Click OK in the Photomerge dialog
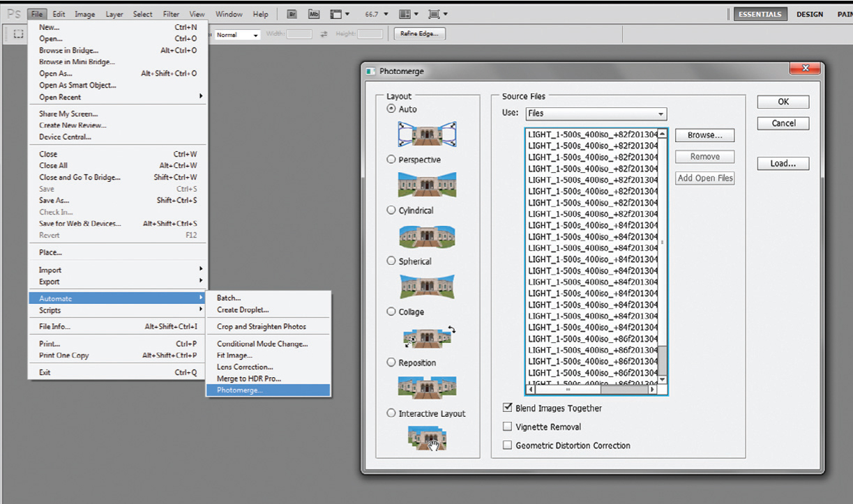The height and width of the screenshot is (504, 853). tap(783, 102)
